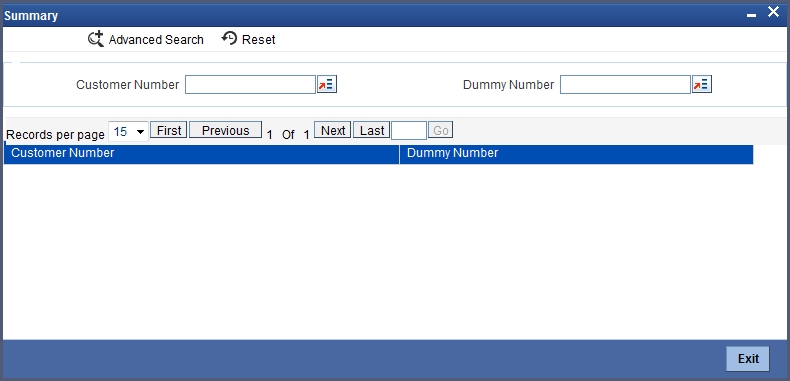Close the Summary window
790x381 pixels.
[773, 12]
